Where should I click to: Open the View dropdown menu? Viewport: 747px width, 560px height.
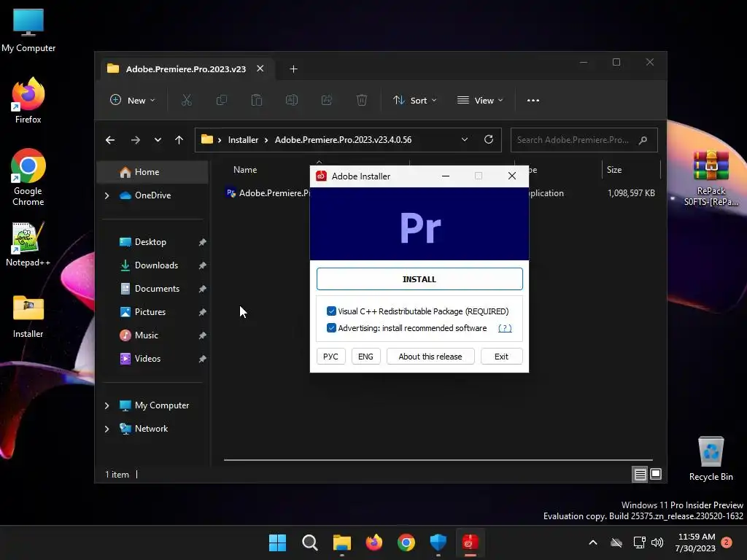tap(480, 101)
